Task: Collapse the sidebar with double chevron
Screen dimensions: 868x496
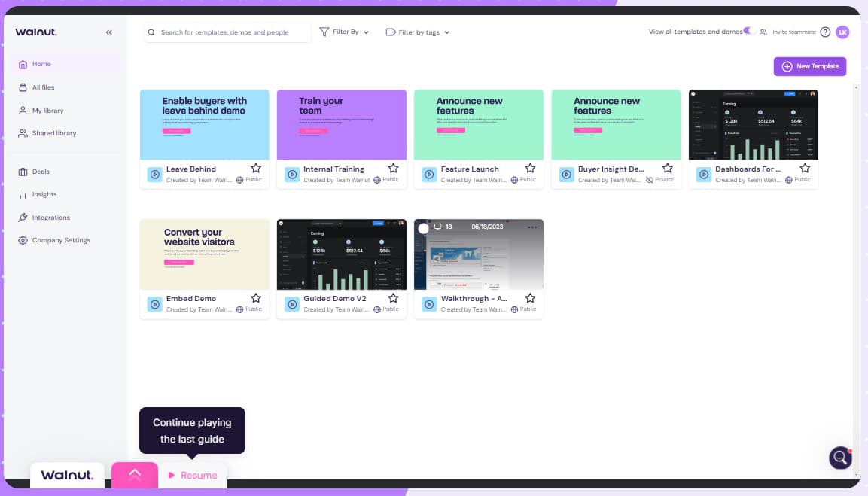Action: [108, 32]
